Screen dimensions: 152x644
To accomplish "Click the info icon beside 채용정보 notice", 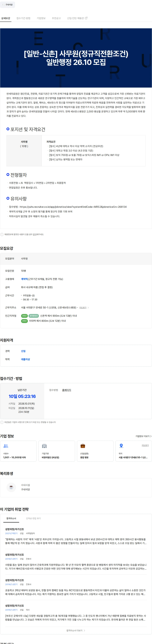I will coord(2,235).
